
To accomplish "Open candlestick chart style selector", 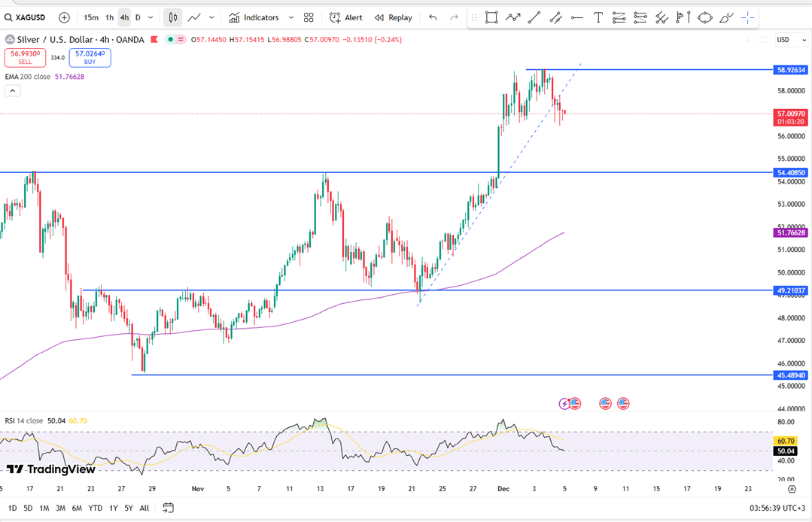I will 173,17.
